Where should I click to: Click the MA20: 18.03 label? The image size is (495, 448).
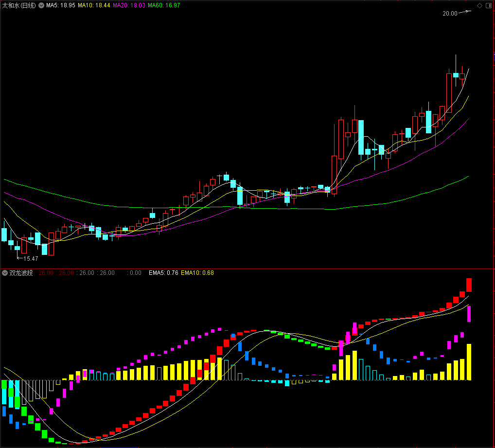tap(129, 5)
